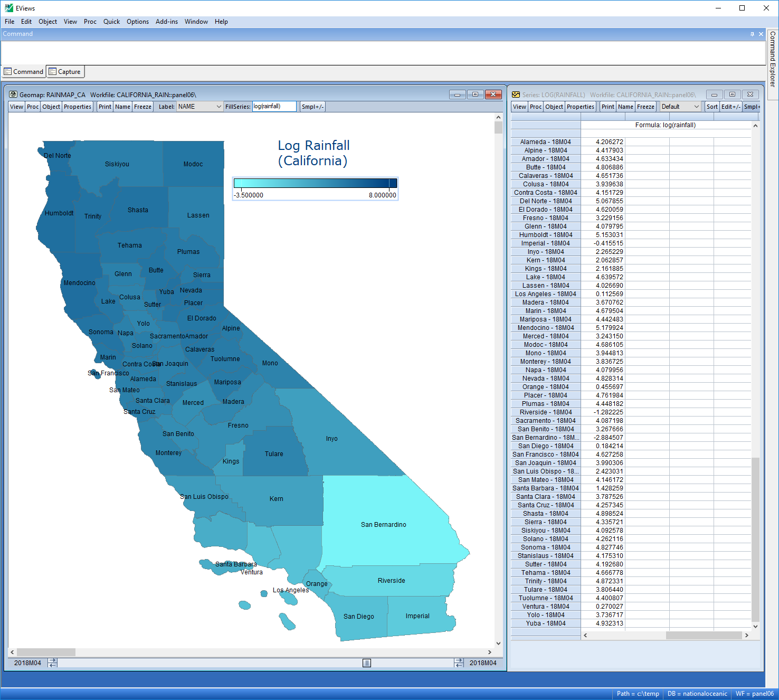Image resolution: width=779 pixels, height=700 pixels.
Task: Toggle Smpl+/- in the series window toolbar
Action: pos(752,107)
